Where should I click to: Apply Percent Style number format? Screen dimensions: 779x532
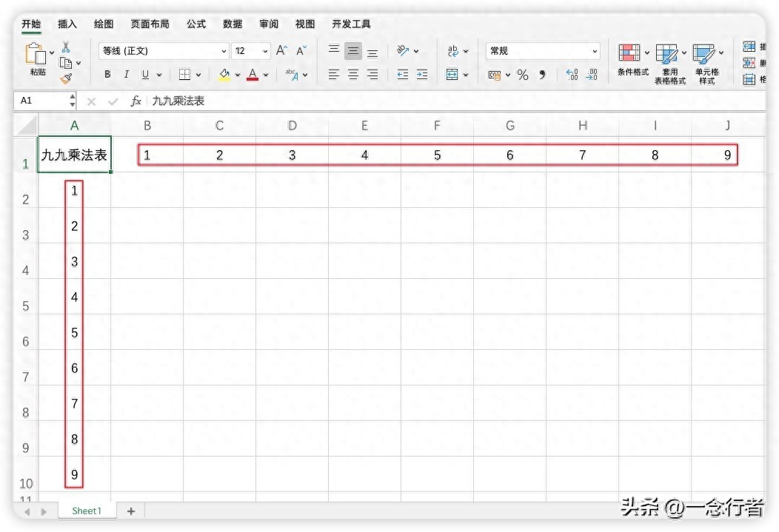[523, 75]
